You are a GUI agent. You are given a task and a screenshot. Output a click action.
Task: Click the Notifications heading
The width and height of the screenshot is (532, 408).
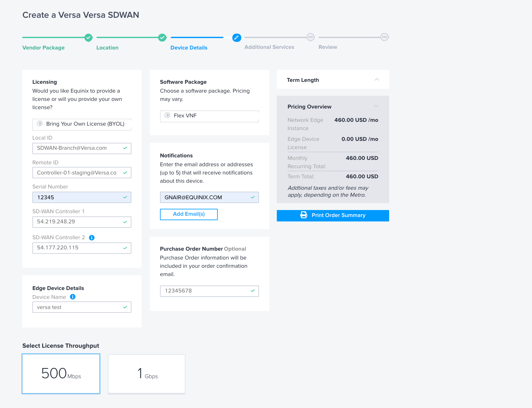(x=176, y=155)
